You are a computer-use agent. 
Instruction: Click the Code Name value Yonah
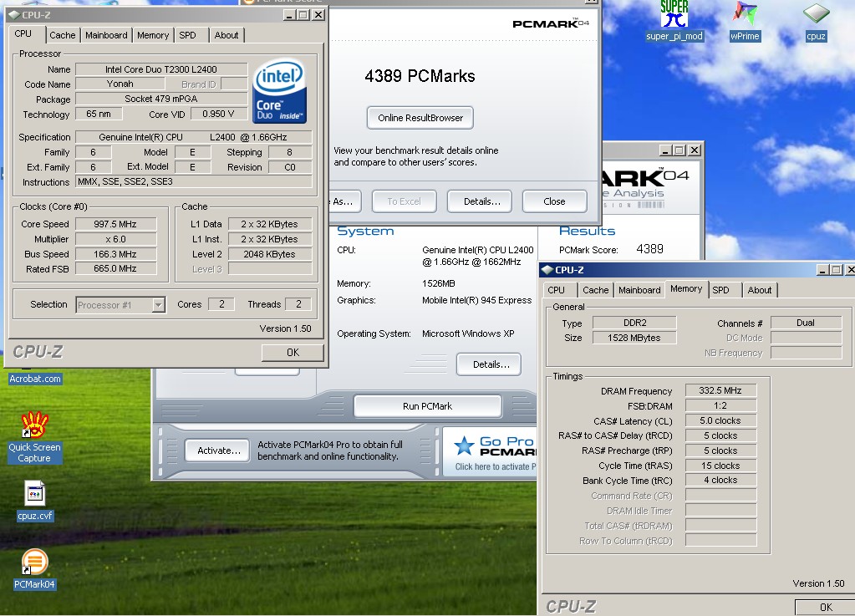120,84
